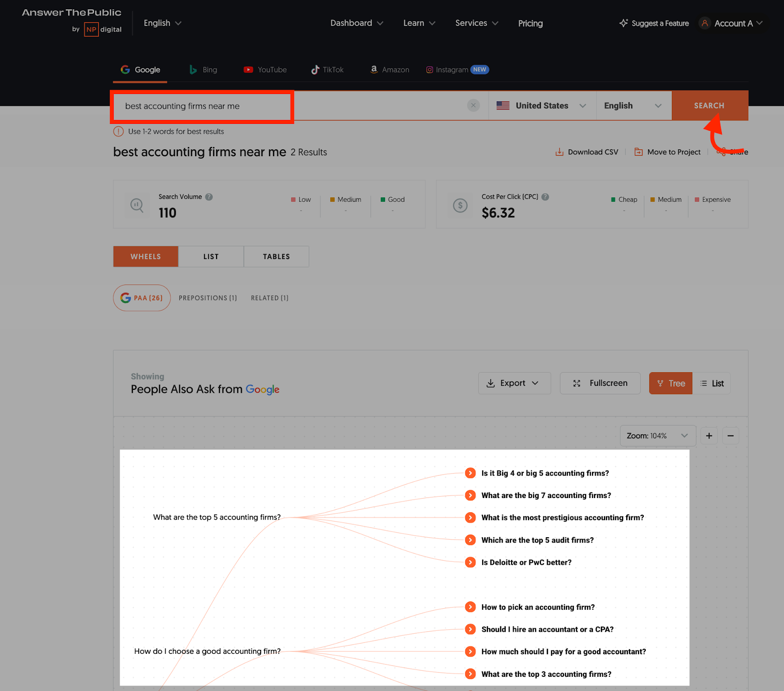Expand 'Should I hire an accountant or a CPA' arrow
Viewport: 784px width, 691px height.
click(470, 629)
